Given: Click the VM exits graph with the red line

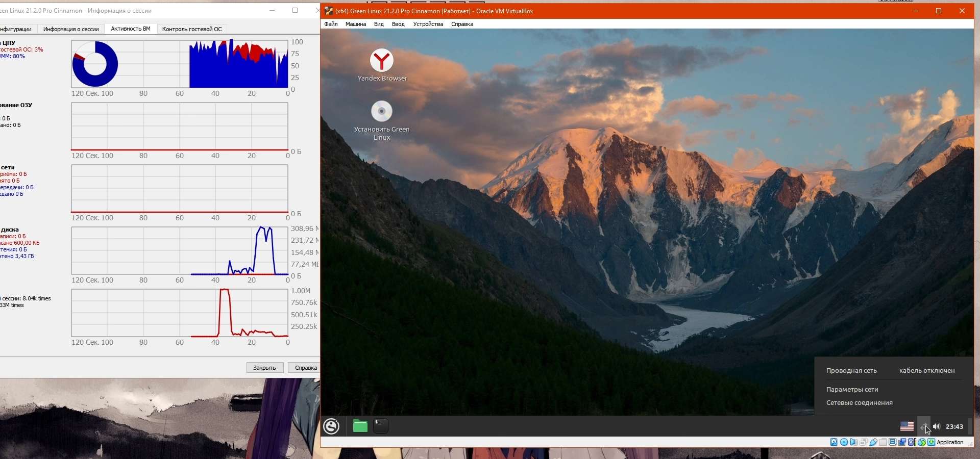Looking at the screenshot, I should click(x=180, y=313).
